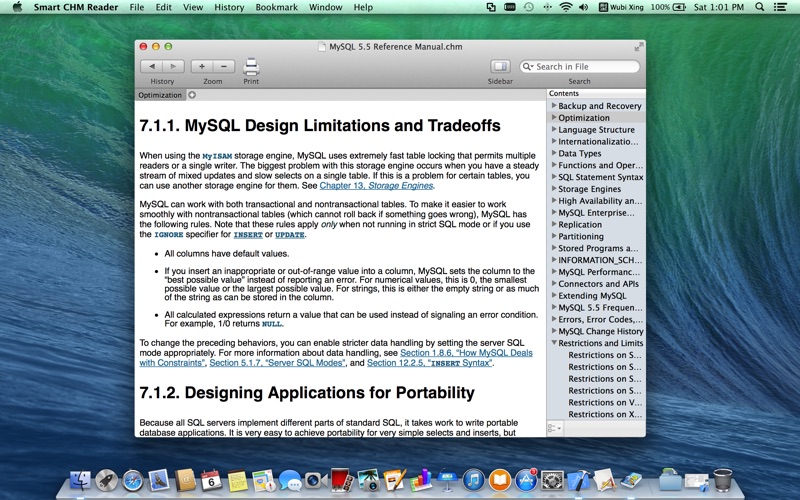The width and height of the screenshot is (800, 500).
Task: Open the App Store from the Dock
Action: (526, 480)
